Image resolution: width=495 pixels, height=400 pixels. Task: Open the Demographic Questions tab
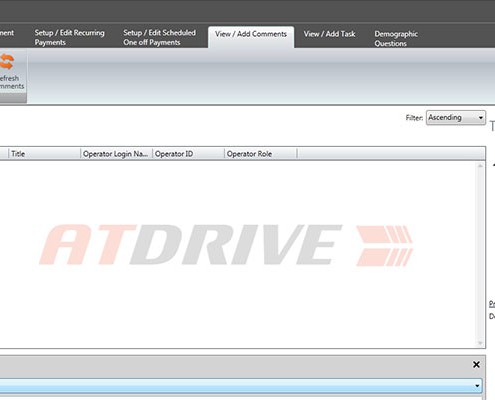(x=396, y=38)
